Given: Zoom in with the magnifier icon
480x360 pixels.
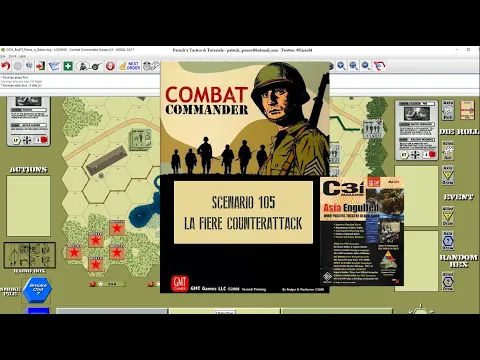Looking at the screenshot, I should (341, 66).
